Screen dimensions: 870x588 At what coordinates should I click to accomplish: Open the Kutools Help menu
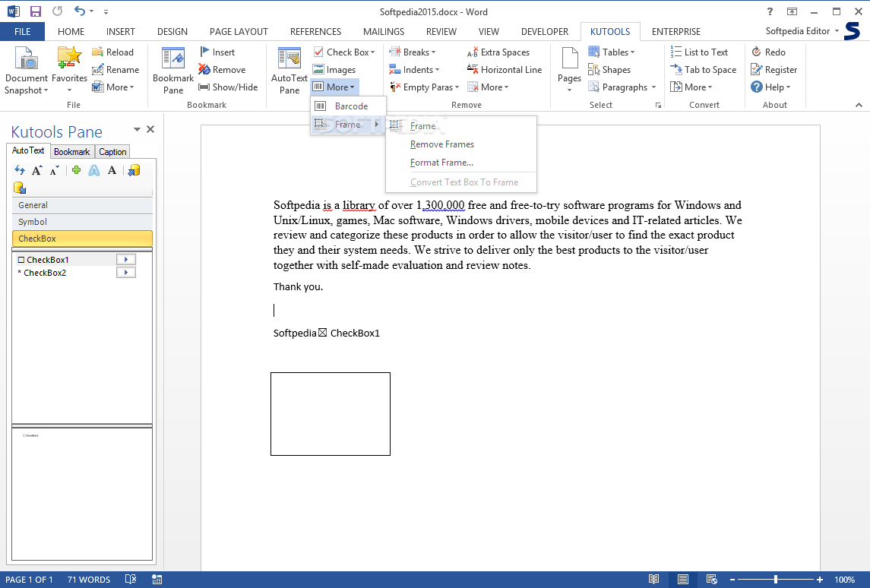(770, 87)
